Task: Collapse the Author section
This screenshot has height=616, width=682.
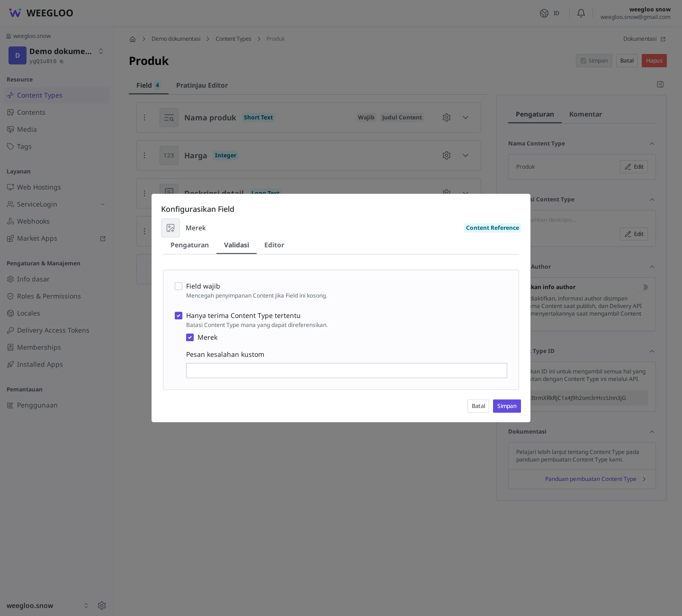Action: (x=652, y=267)
